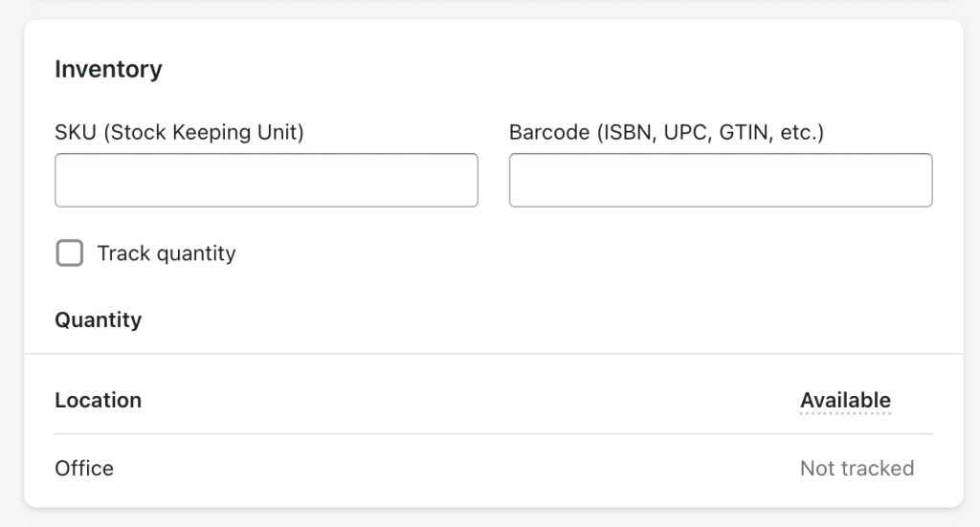The image size is (980, 527).
Task: Click the Location column header
Action: [98, 401]
